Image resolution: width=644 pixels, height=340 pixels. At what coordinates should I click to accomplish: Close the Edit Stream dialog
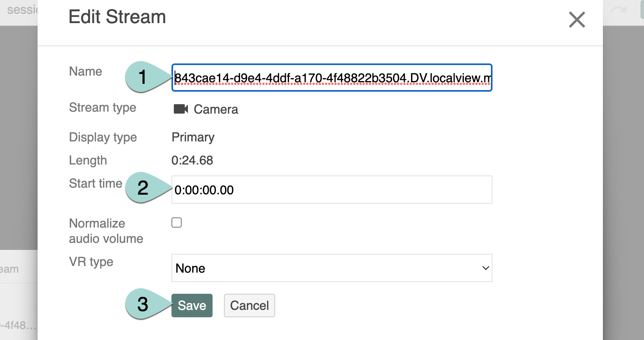[577, 20]
